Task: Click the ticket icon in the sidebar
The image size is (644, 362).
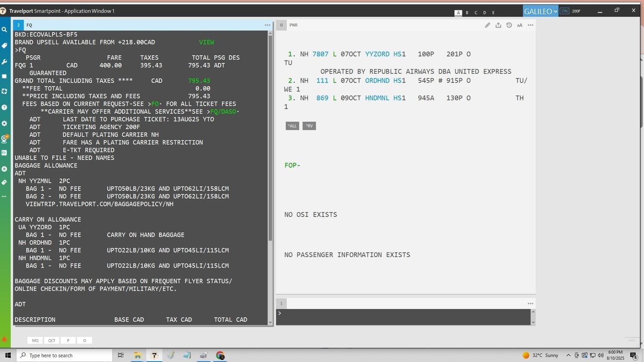Action: 4,182
